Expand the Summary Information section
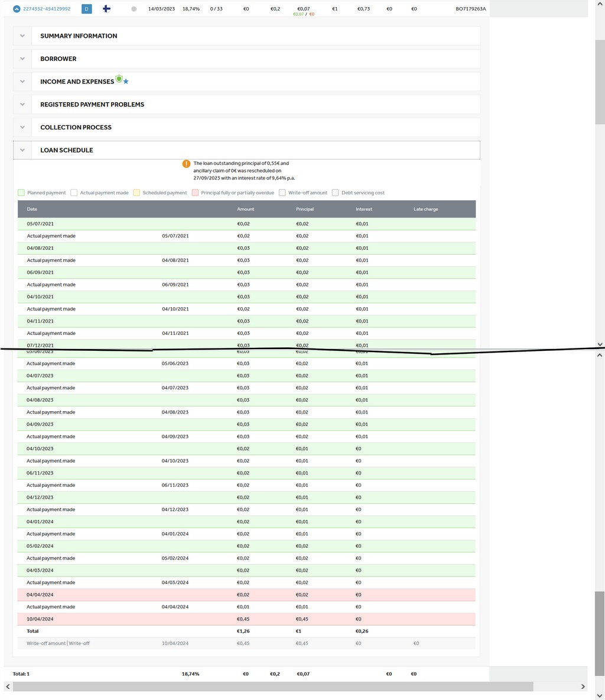 (246, 35)
